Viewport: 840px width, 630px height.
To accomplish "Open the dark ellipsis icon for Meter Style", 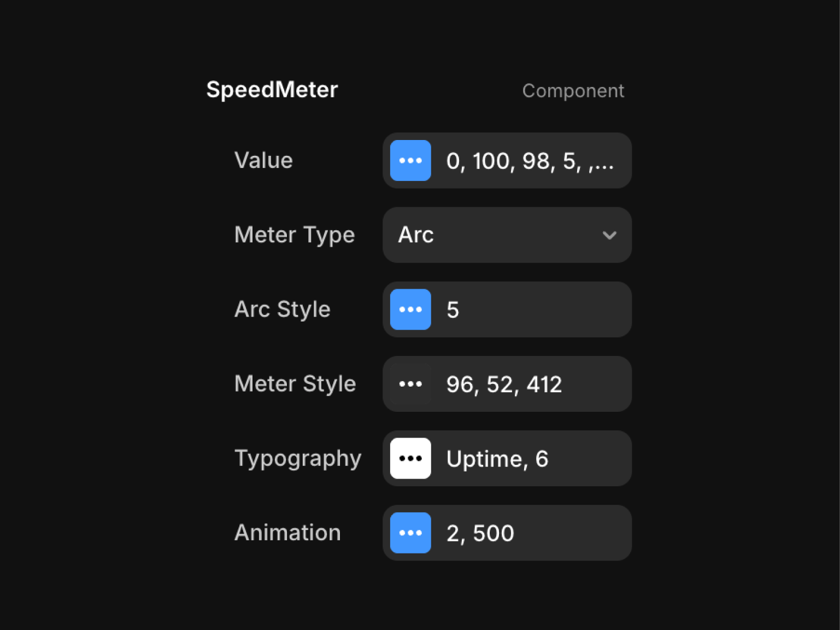I will pyautogui.click(x=410, y=384).
